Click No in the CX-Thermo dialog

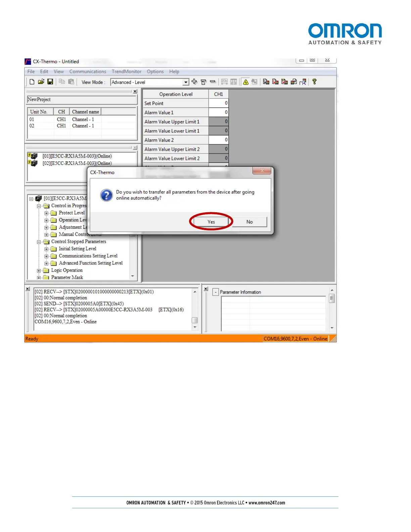click(x=249, y=222)
